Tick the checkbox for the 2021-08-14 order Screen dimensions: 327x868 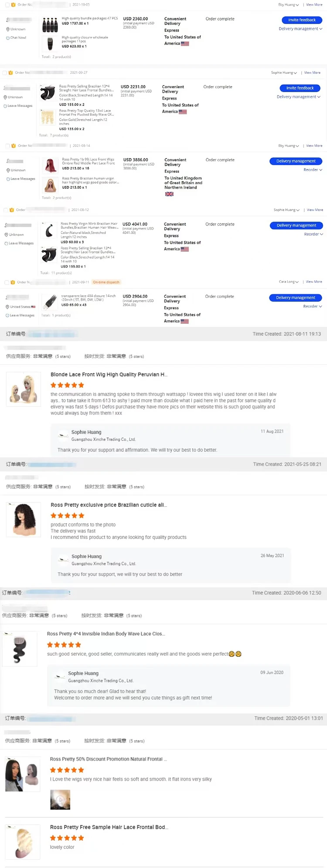(x=7, y=146)
